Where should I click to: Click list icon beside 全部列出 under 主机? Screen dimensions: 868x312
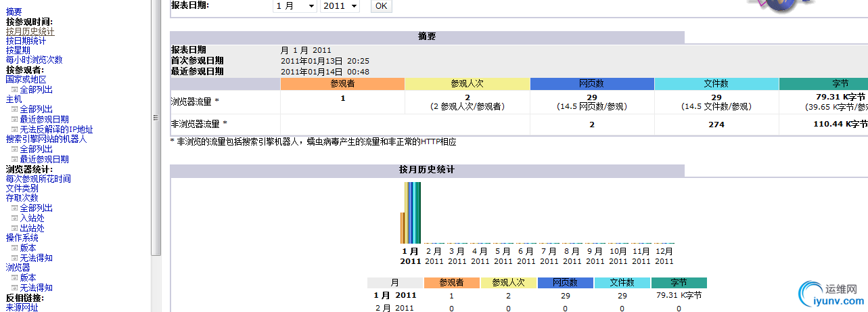tap(14, 109)
